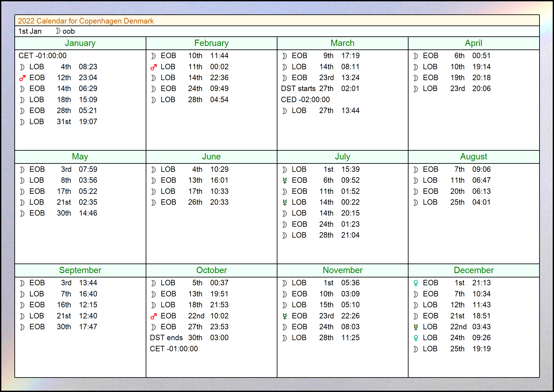Select the green Mercury symbol on July 6th
554x392 pixels.
(x=285, y=181)
